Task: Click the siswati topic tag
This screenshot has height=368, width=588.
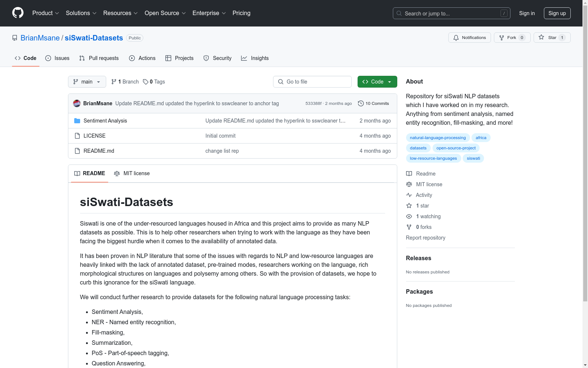Action: 473,158
